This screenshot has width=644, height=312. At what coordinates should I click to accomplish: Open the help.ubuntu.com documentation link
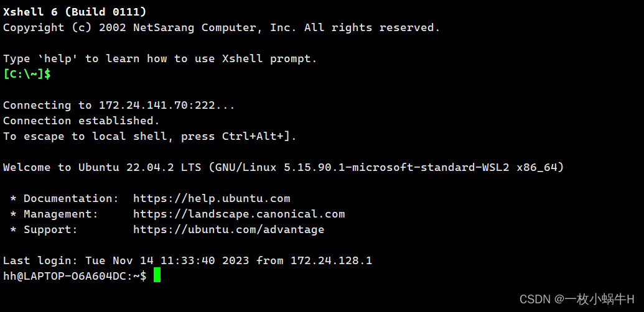click(212, 198)
